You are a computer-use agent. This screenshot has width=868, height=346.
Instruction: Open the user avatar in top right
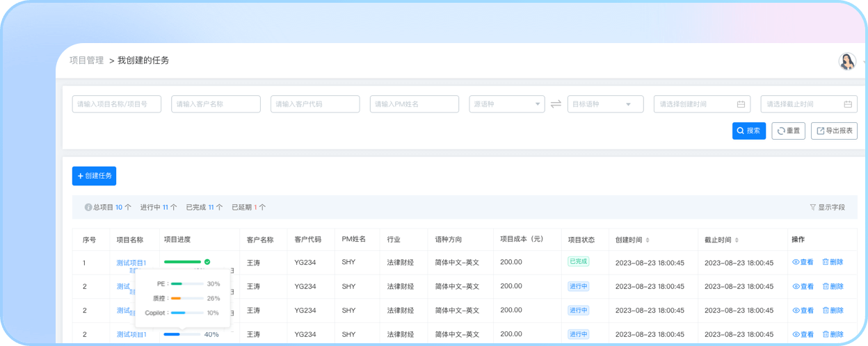click(846, 61)
